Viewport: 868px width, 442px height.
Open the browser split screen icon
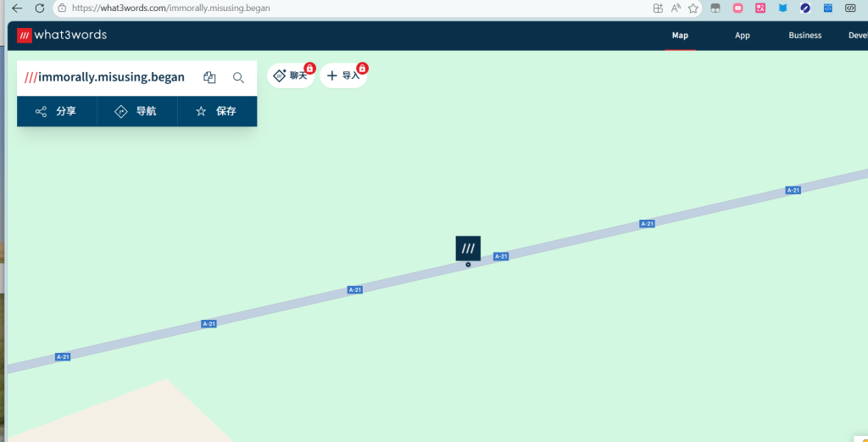coord(658,8)
